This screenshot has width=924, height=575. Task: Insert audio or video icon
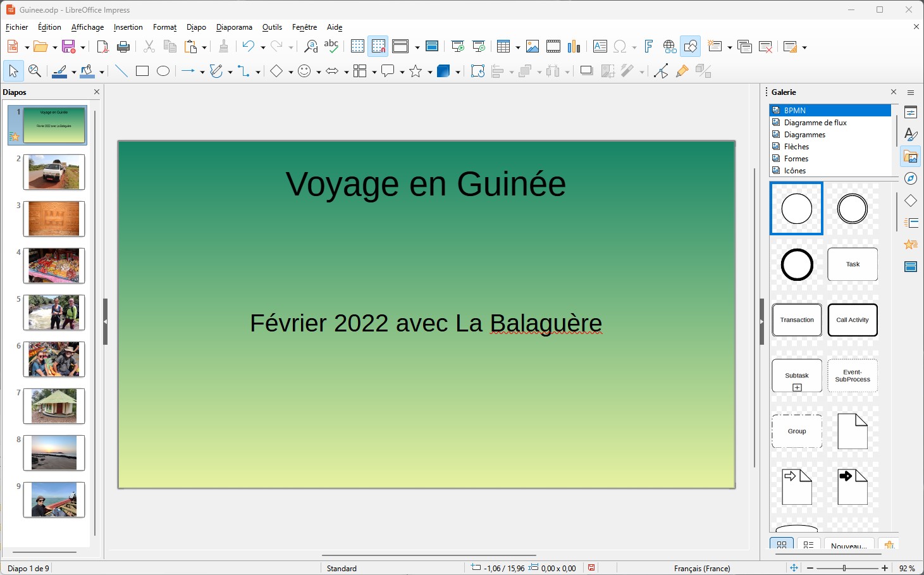553,47
